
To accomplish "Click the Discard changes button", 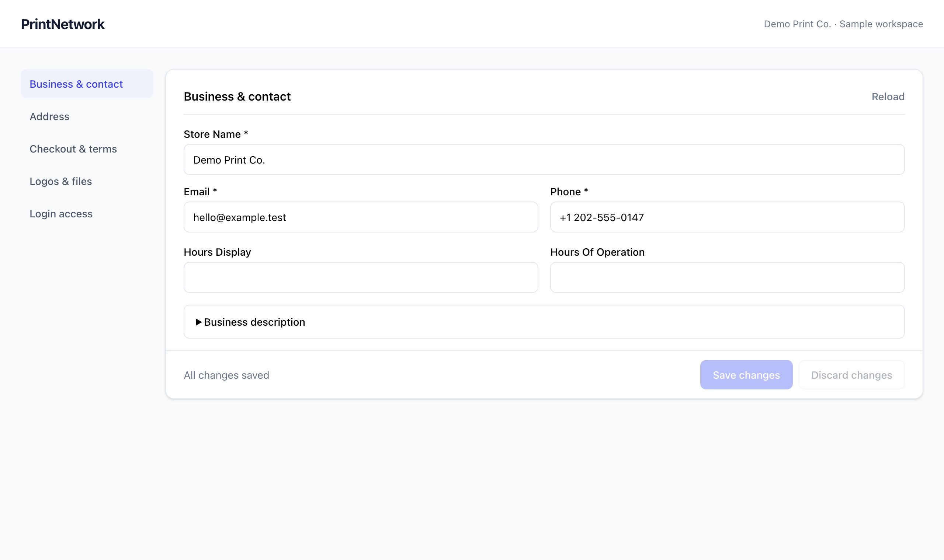I will tap(851, 375).
